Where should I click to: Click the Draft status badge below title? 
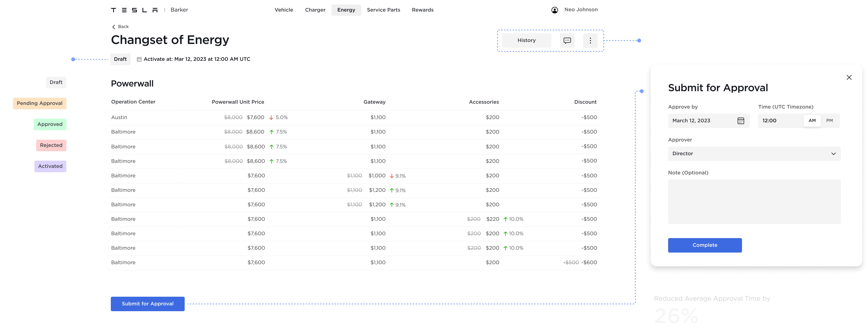[120, 59]
